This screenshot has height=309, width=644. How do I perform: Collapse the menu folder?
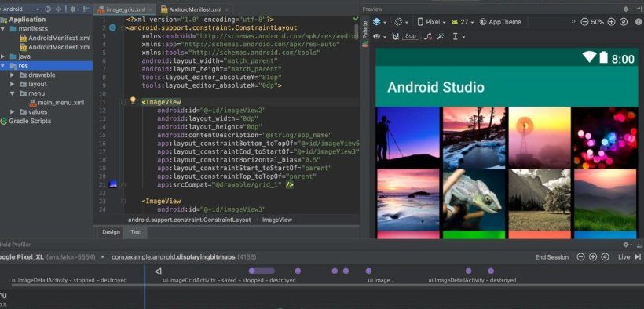click(13, 93)
